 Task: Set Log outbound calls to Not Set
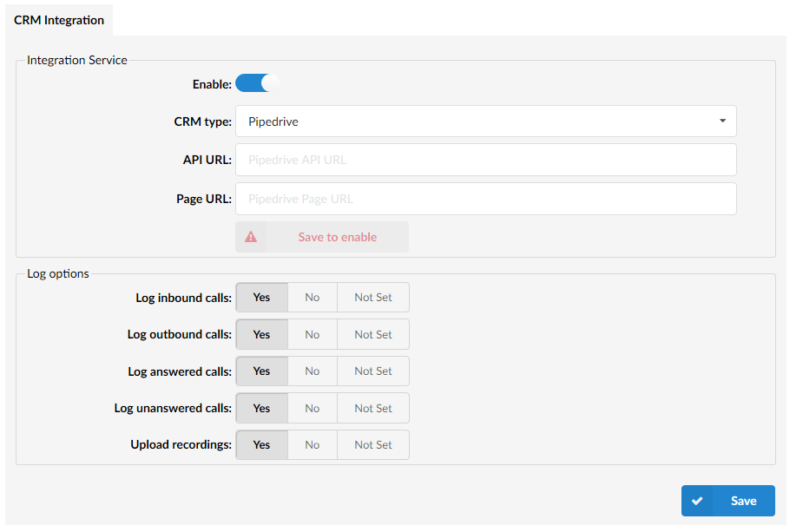point(372,334)
